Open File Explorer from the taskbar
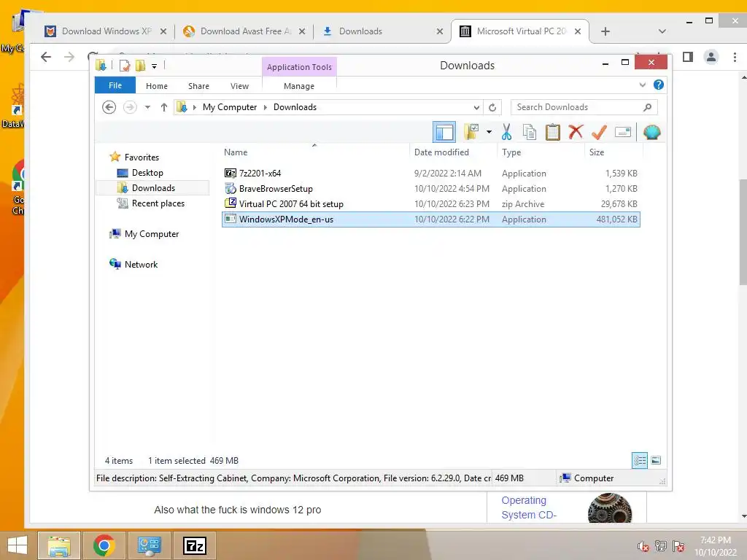Viewport: 747px width, 560px height. pyautogui.click(x=59, y=545)
